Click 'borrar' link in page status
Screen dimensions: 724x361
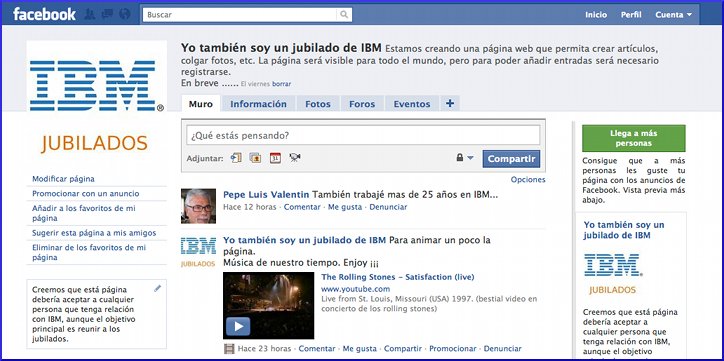coord(281,84)
